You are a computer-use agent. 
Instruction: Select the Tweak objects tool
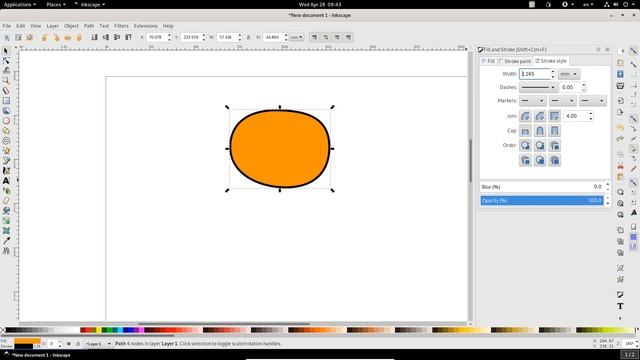pyautogui.click(x=6, y=71)
